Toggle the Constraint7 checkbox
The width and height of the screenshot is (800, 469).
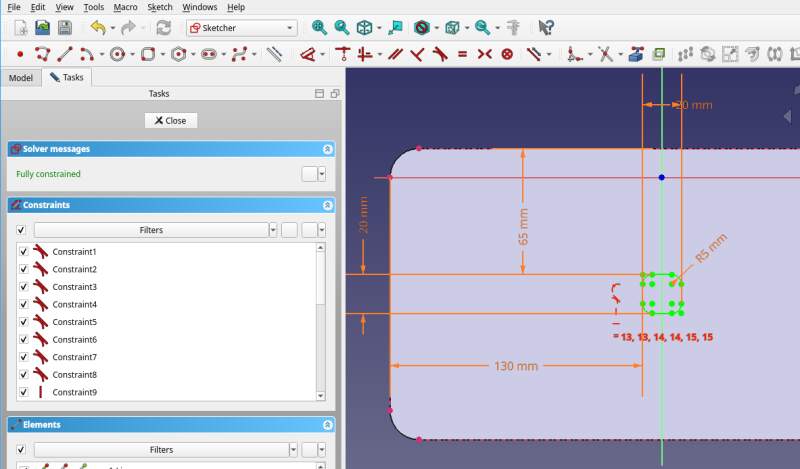23,357
